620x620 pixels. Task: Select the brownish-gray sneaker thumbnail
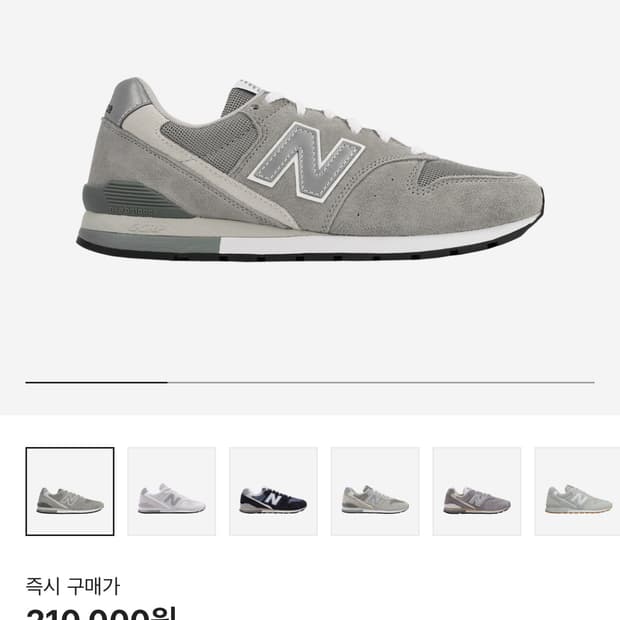click(x=477, y=491)
